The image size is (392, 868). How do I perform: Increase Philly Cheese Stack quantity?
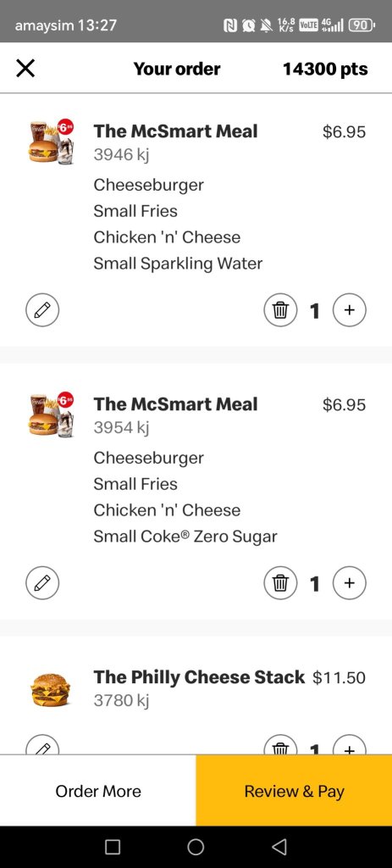click(350, 744)
